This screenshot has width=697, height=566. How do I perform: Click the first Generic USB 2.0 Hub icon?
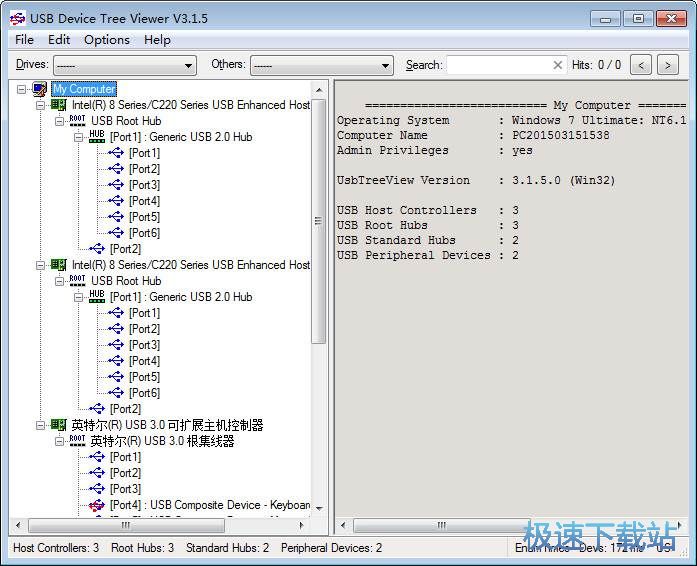click(97, 137)
